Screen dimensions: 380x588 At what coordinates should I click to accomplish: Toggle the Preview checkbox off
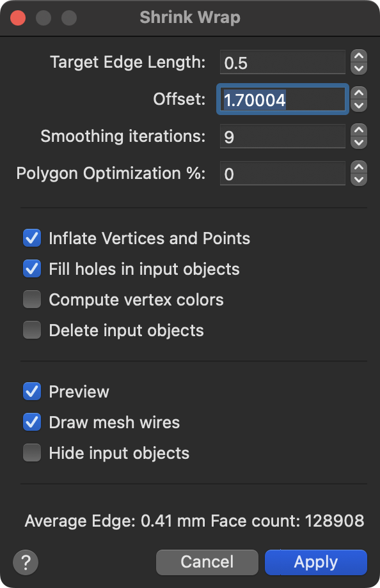(x=32, y=392)
